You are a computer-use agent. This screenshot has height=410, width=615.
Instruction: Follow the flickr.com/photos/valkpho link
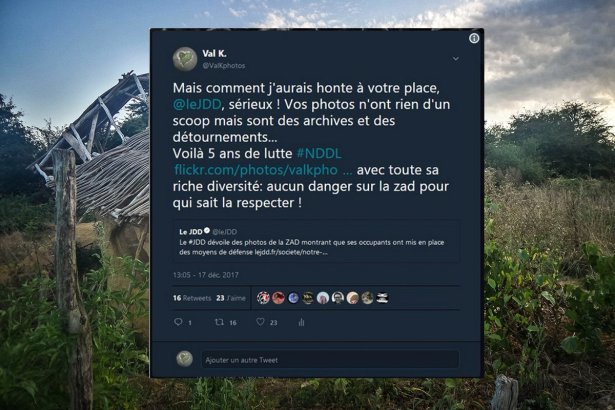click(x=263, y=170)
